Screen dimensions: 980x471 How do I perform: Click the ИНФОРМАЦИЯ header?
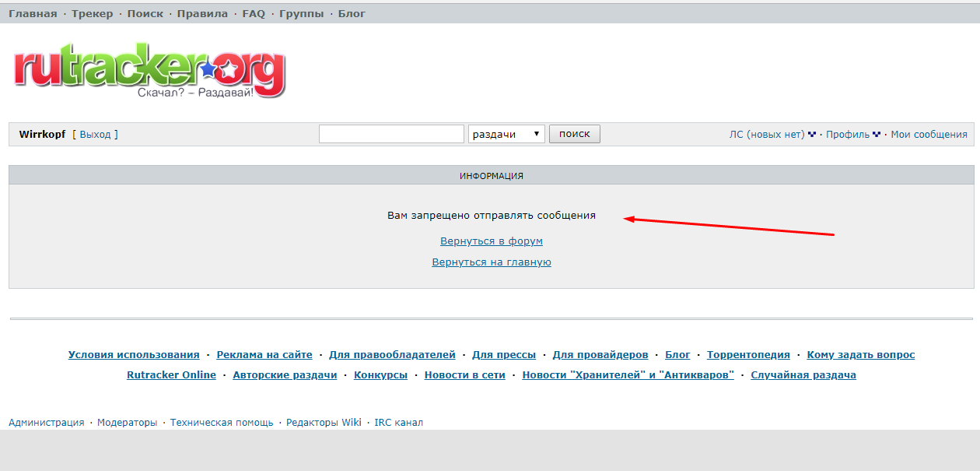[x=492, y=176]
